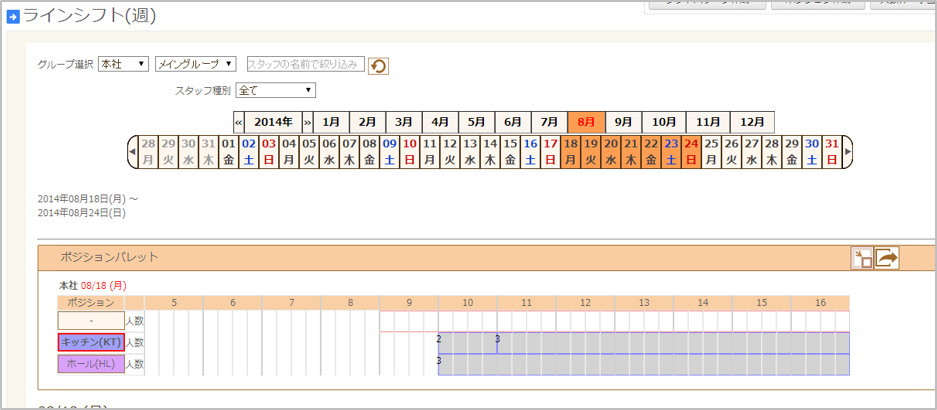Viewport: 937px width, 410px height.
Task: Click the 本社 08/18 (月) date label
Action: (93, 286)
